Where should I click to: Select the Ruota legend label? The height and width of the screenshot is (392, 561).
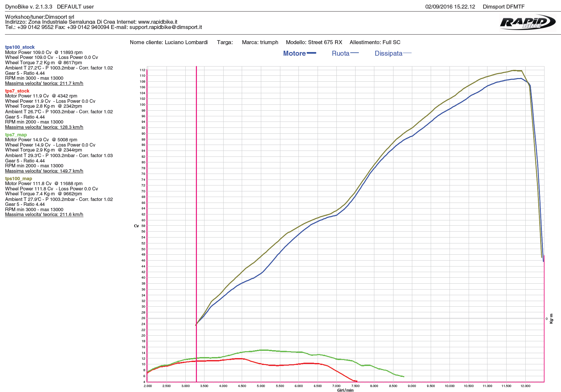click(340, 53)
